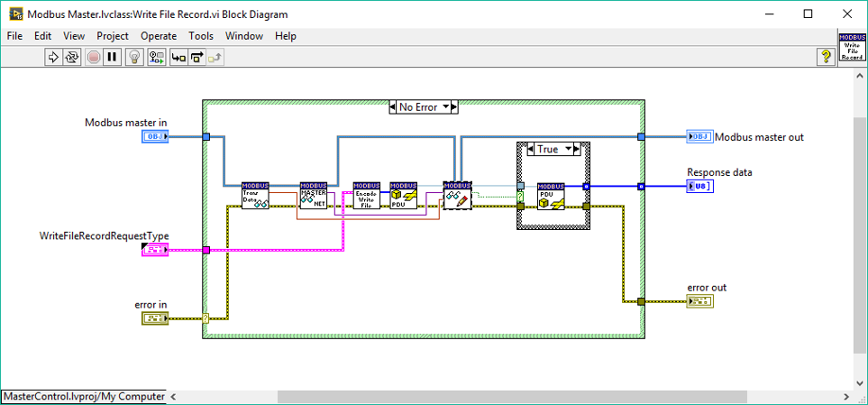Click the 'Response data' label
The image size is (868, 405).
719,172
